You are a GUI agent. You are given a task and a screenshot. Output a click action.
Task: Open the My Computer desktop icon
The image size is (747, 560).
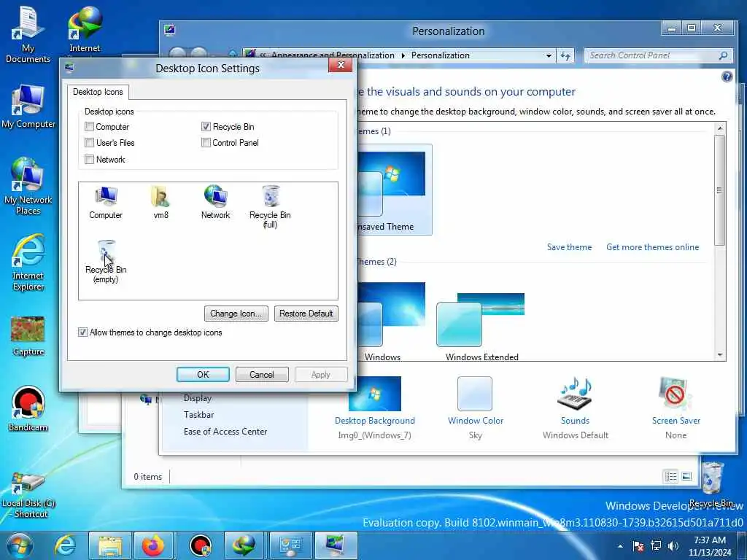28,106
